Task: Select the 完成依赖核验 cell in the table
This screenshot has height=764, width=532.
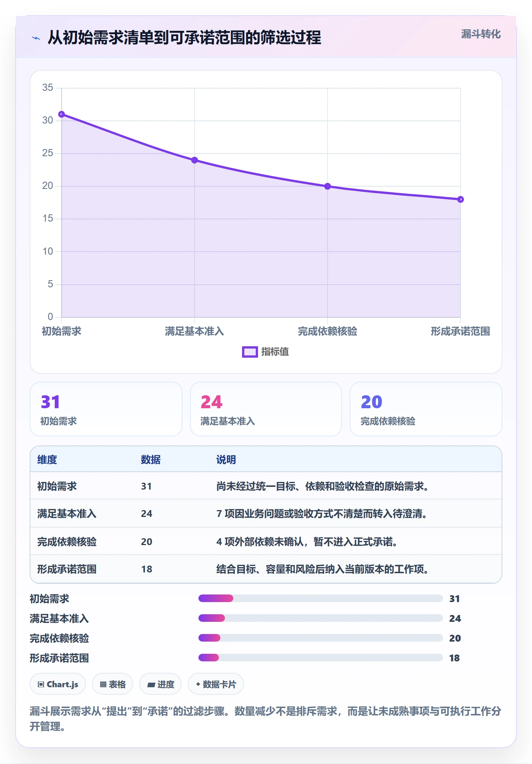Action: [67, 542]
